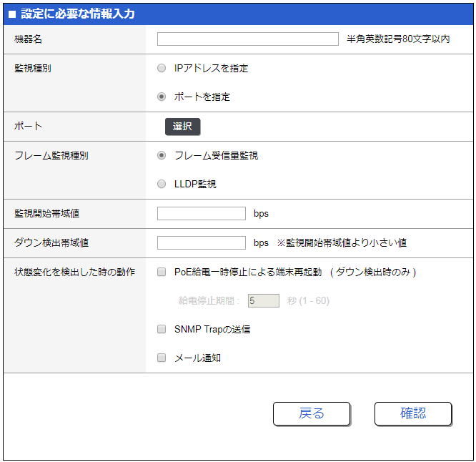
Task: Click the 設定に必要な情報入力 header title
Action: tap(77, 14)
